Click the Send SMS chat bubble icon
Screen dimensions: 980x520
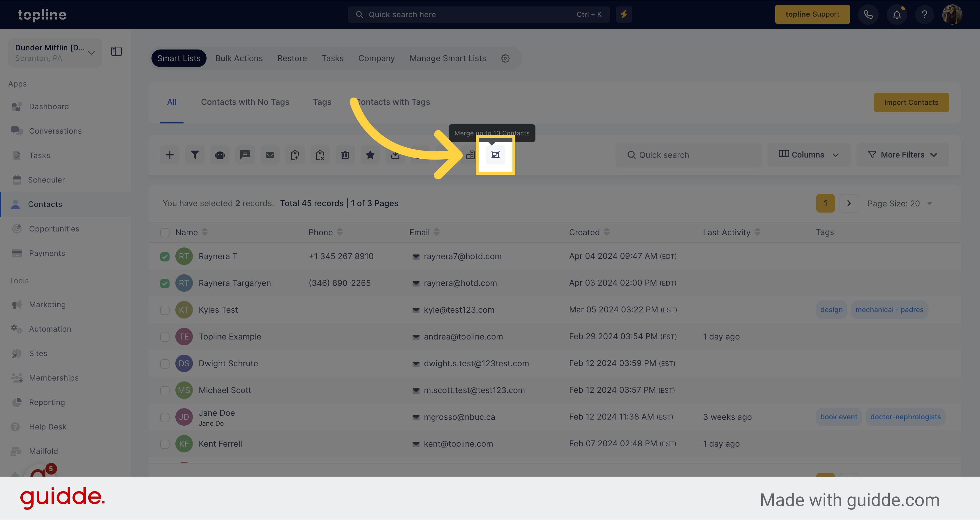[245, 155]
